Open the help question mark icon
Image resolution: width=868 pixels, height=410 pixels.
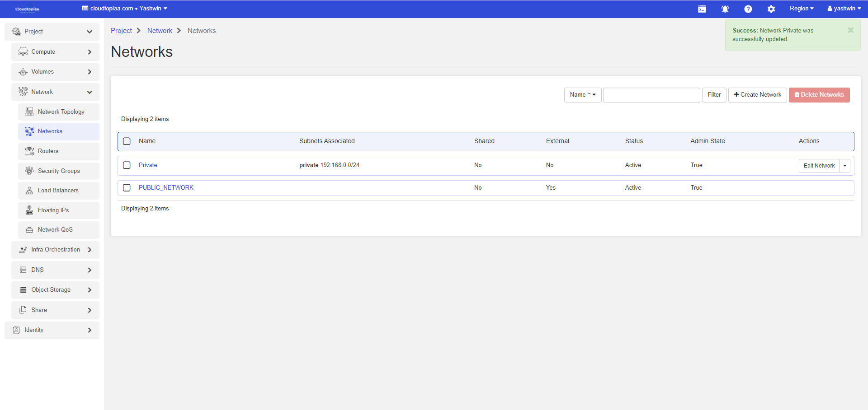coord(748,9)
